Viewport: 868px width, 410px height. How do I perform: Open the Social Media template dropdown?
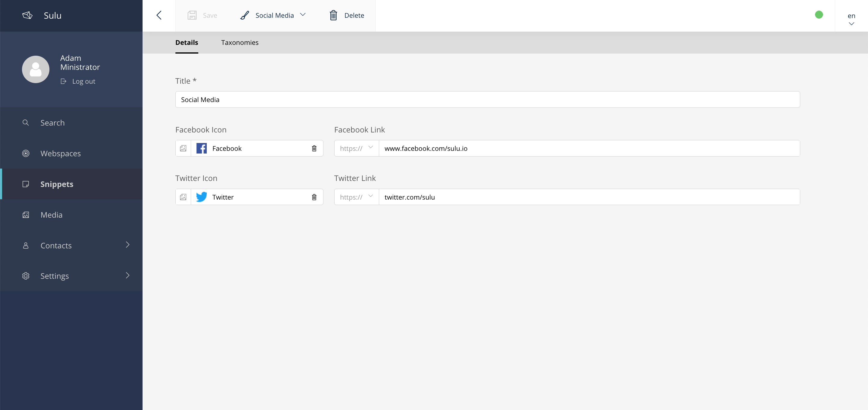(x=273, y=15)
